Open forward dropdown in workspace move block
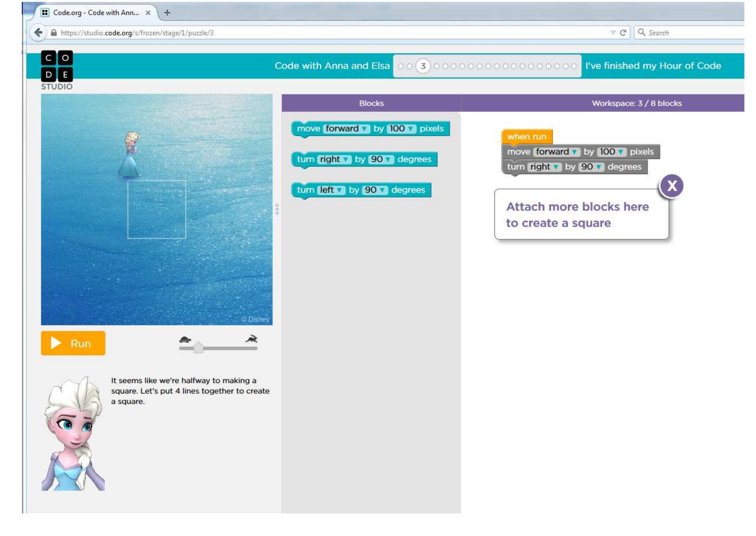Image resolution: width=756 pixels, height=536 pixels. [x=557, y=152]
